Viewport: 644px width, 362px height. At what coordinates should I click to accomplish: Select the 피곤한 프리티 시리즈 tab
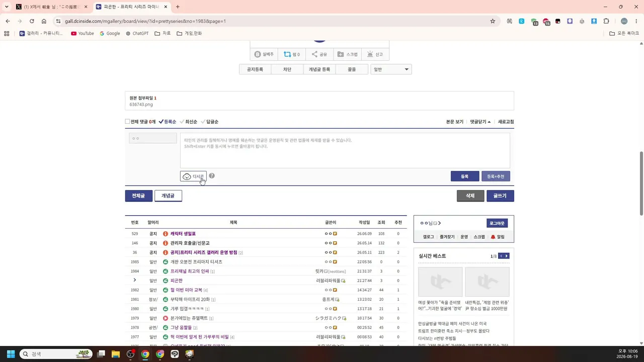[131, 7]
